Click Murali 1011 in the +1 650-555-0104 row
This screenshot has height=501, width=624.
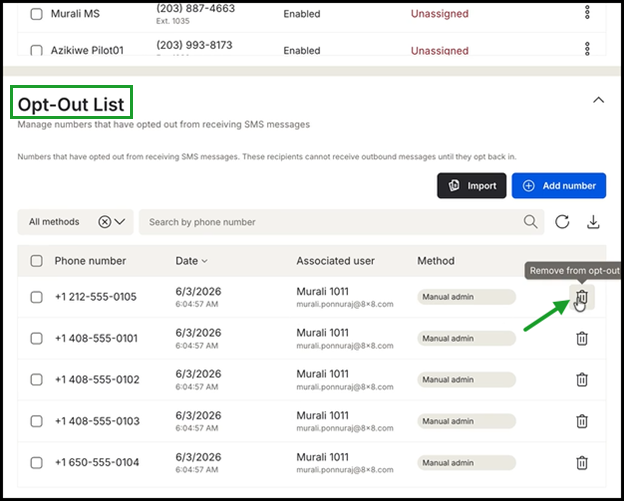pos(322,457)
